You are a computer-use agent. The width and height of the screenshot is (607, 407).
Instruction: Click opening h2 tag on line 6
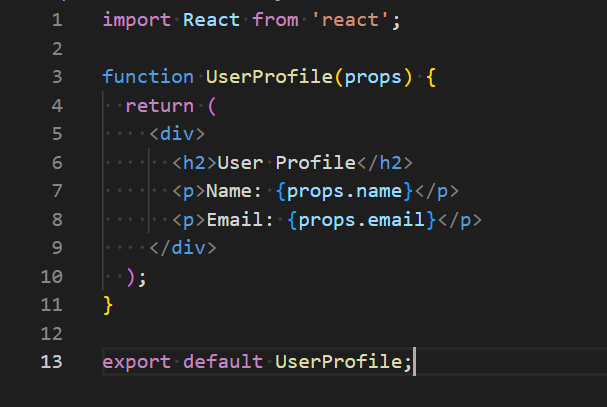click(194, 163)
